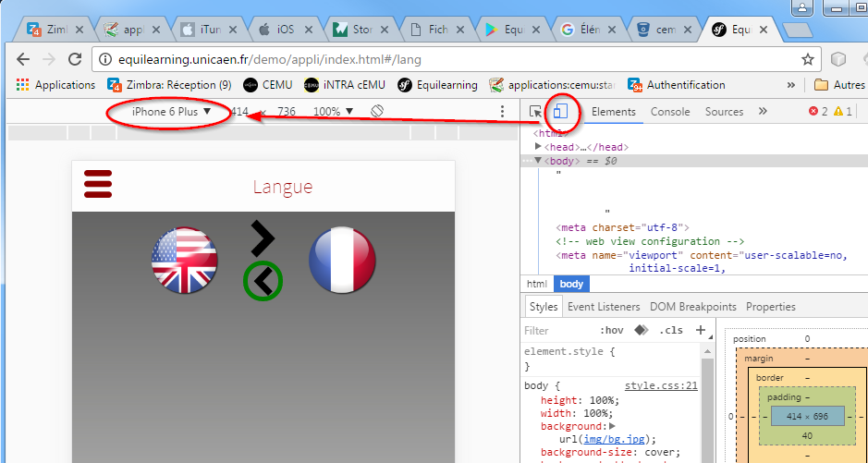
Task: Open the 100% zoom dropdown
Action: [x=333, y=112]
